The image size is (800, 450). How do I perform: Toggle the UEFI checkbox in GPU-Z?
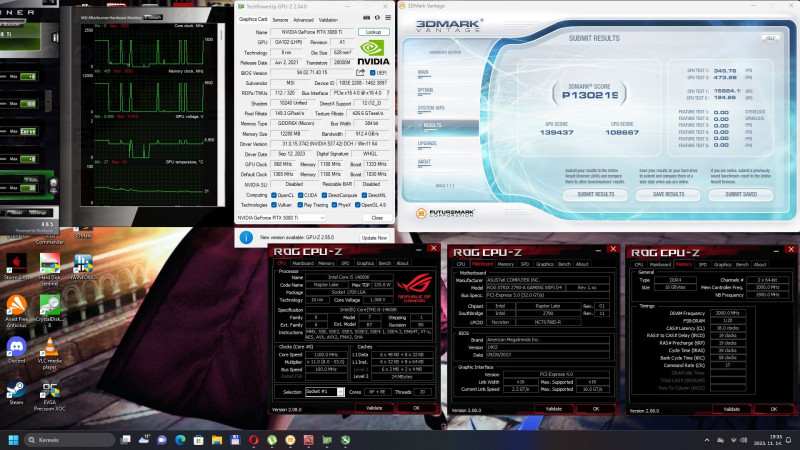(x=372, y=73)
